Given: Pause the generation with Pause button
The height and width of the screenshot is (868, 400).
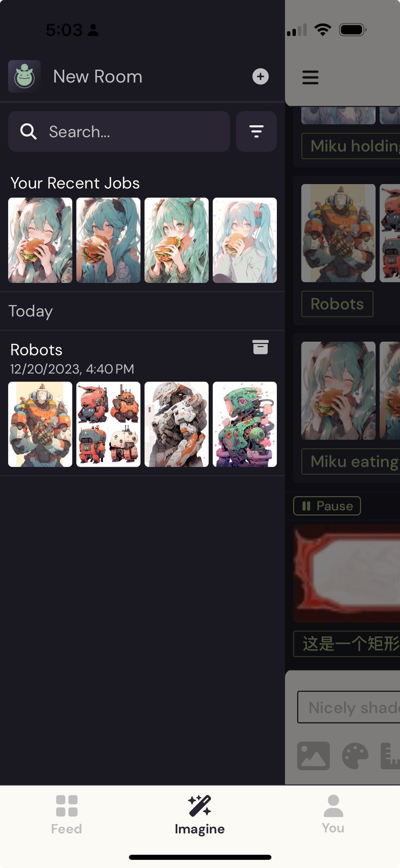Looking at the screenshot, I should click(327, 506).
